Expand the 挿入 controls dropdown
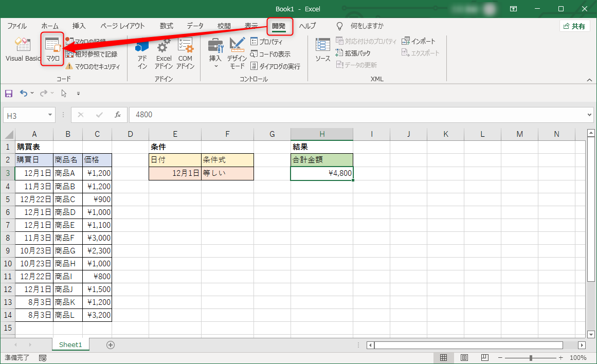Viewport: 597px width, 364px height. (x=215, y=66)
